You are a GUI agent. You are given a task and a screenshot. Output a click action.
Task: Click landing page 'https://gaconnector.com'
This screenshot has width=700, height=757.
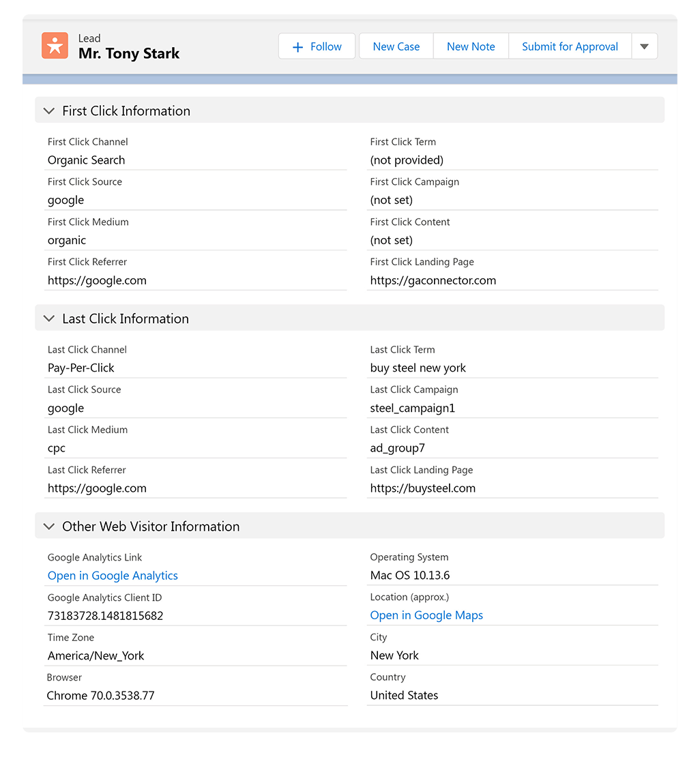tap(433, 280)
